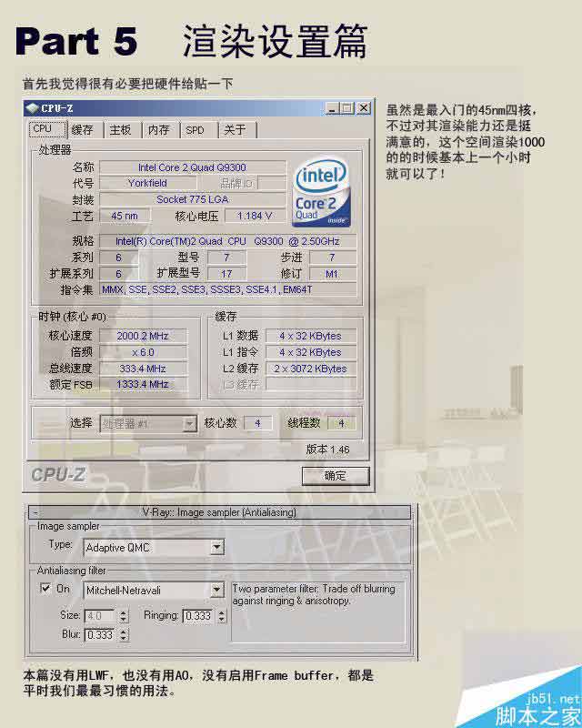Click the Ringing spinner arrows

(x=221, y=616)
